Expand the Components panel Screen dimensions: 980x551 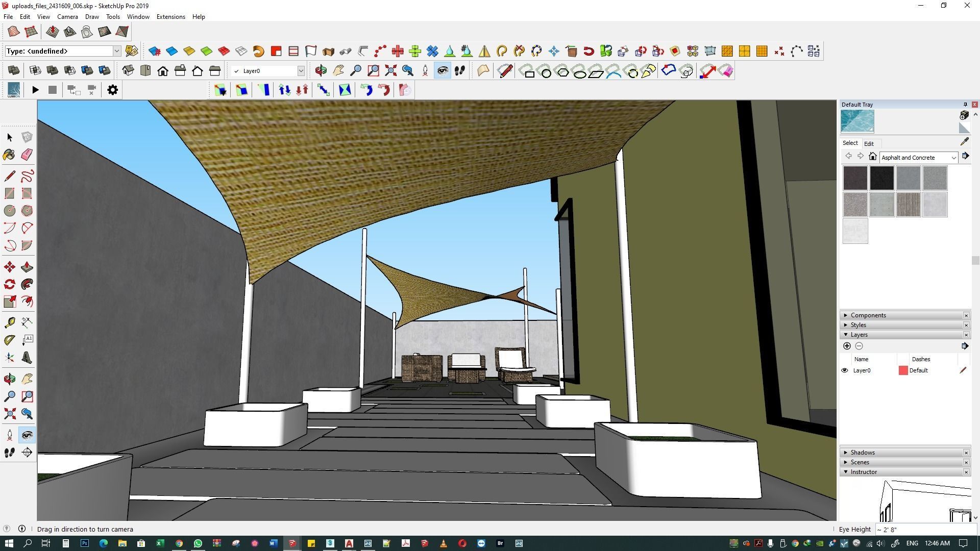[868, 315]
